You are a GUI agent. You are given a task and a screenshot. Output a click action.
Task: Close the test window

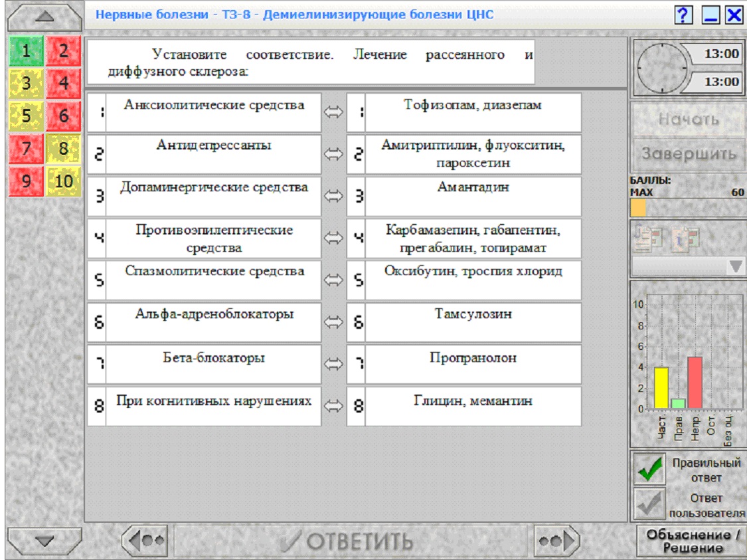click(x=734, y=15)
